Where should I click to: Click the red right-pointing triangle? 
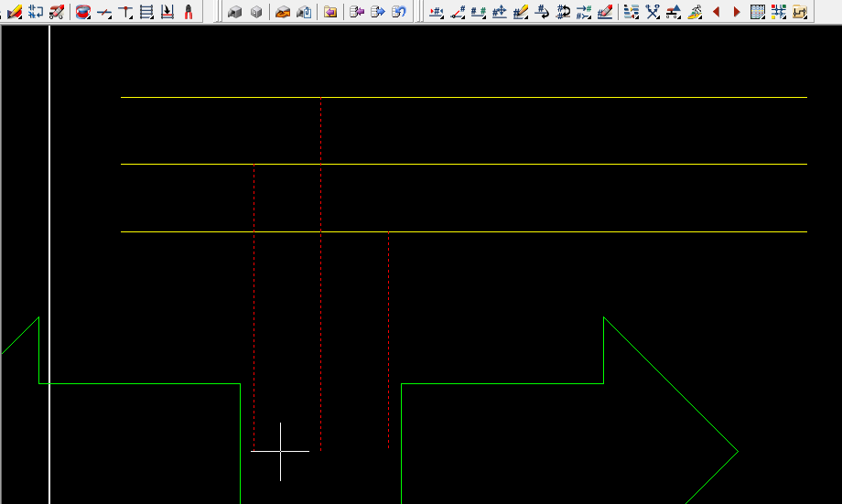pyautogui.click(x=737, y=12)
